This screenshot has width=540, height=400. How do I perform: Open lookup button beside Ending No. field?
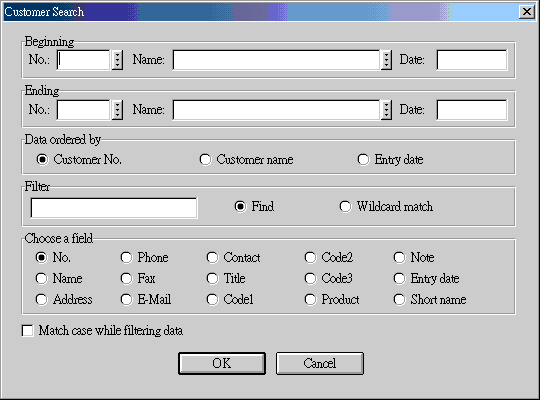[x=117, y=110]
